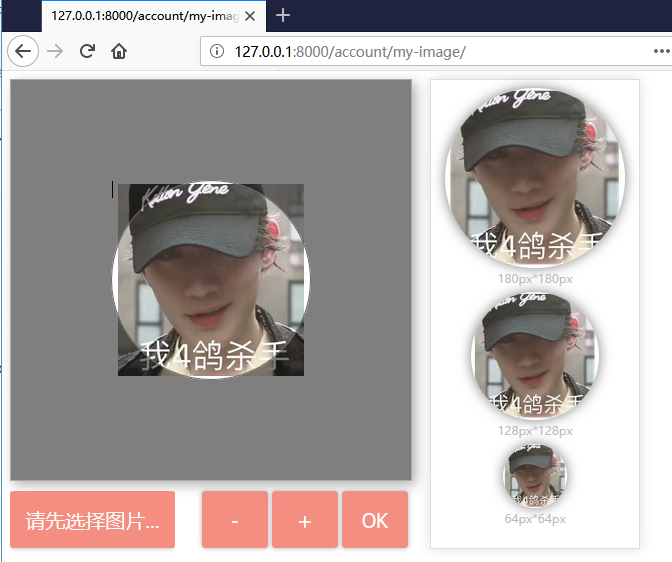Image resolution: width=672 pixels, height=562 pixels.
Task: Go back using the browser back arrow
Action: (23, 51)
